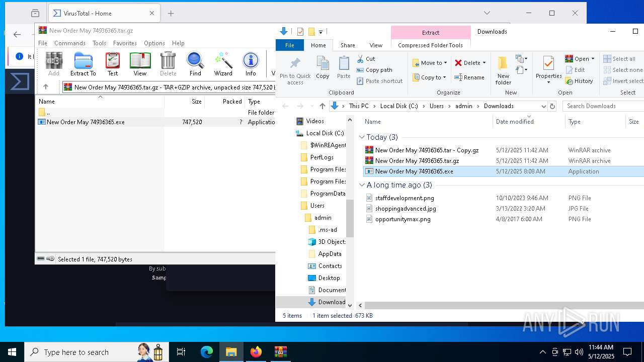Collapse the A long time ago group

coord(362,185)
